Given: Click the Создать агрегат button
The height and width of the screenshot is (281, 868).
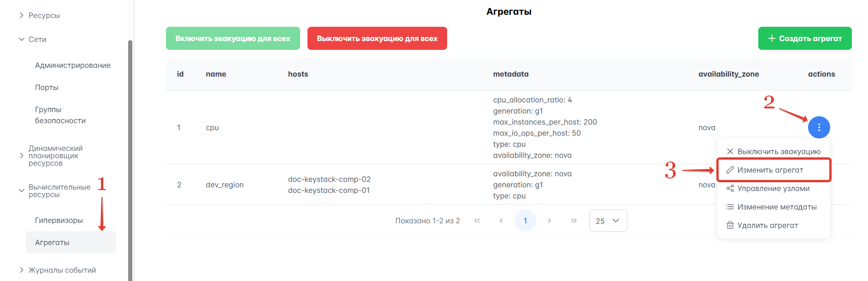Looking at the screenshot, I should pyautogui.click(x=804, y=38).
